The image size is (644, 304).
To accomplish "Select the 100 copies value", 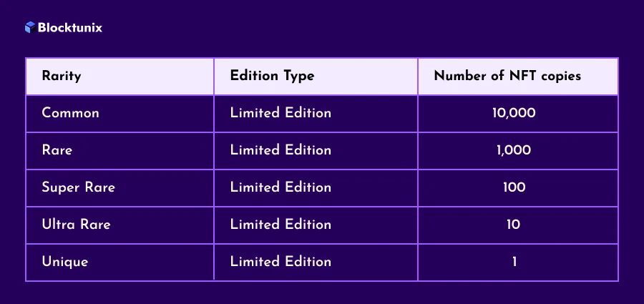I will click(514, 187).
